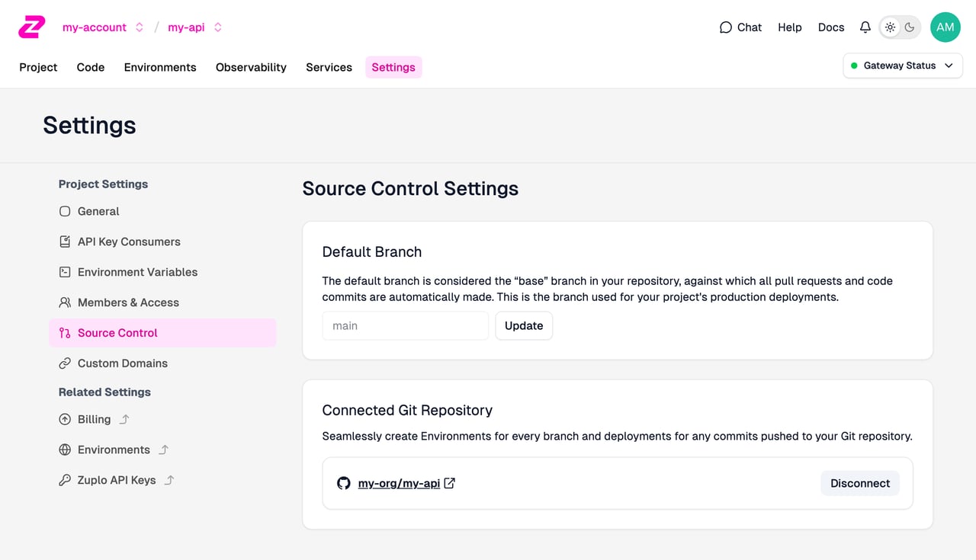Click the Environment Variables terminal icon
This screenshot has height=560, width=976.
click(x=65, y=272)
